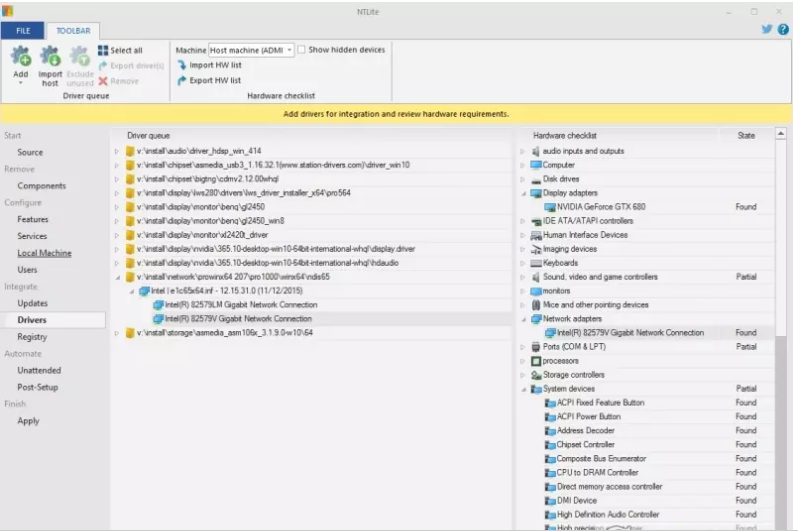This screenshot has width=798, height=531.
Task: Click the Disk drives category icon
Action: coord(536,179)
